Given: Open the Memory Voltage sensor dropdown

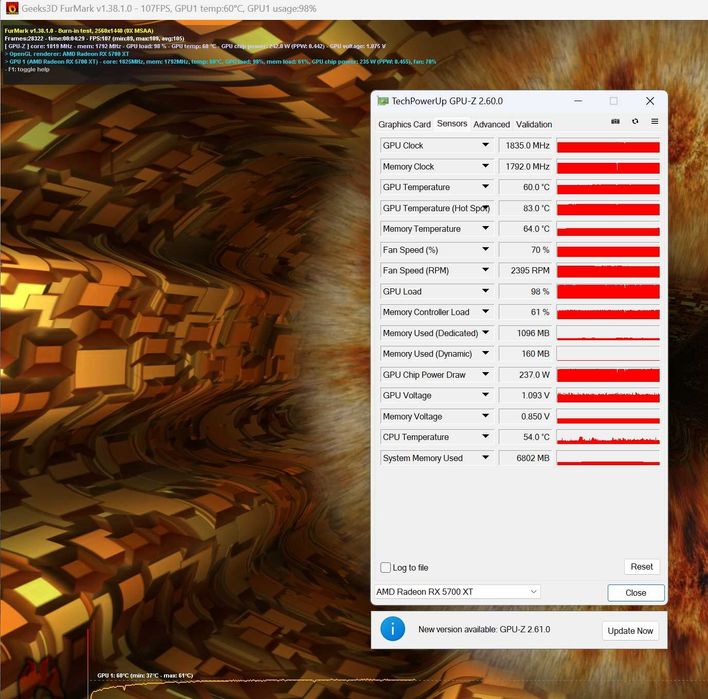Looking at the screenshot, I should tap(485, 416).
